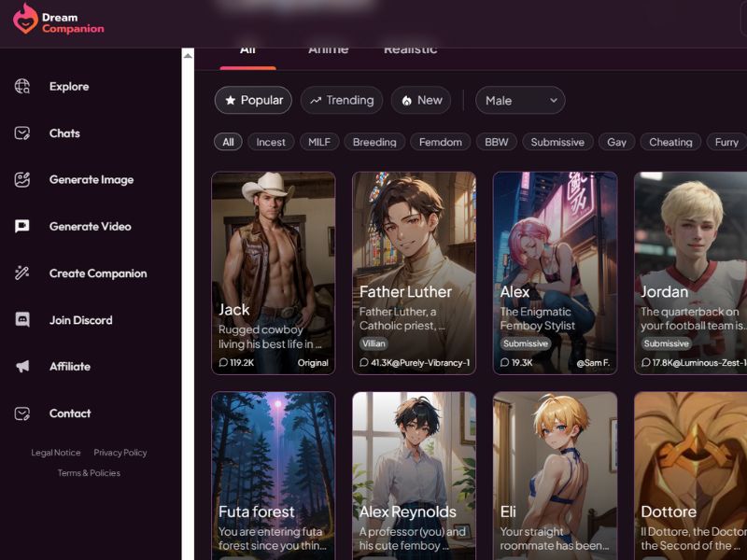Screen dimensions: 747x560
Task: Open the Father Luther companion card
Action: click(414, 273)
